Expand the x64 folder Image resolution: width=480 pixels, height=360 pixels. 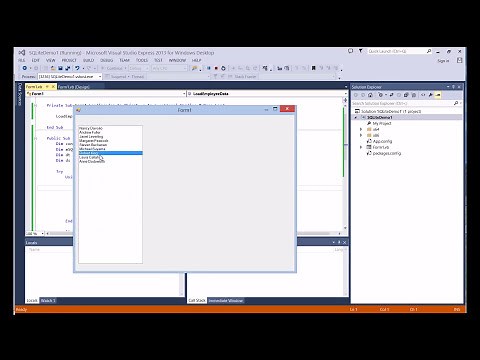pos(361,129)
